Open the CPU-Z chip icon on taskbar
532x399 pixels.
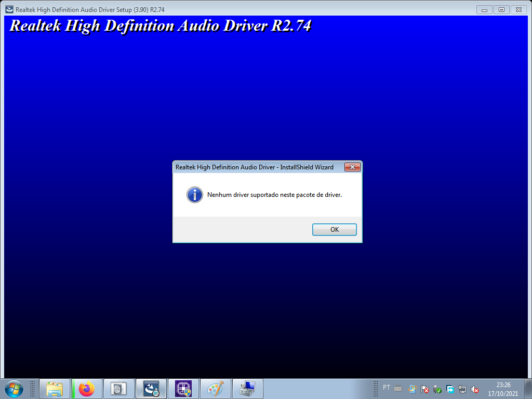click(x=183, y=389)
